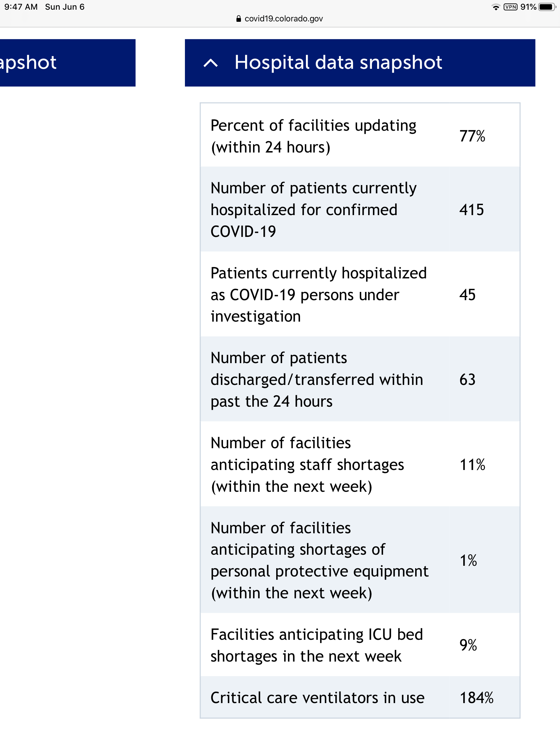Tap the Wi-Fi status icon
Screen dimensions: 560x747
coord(496,7)
